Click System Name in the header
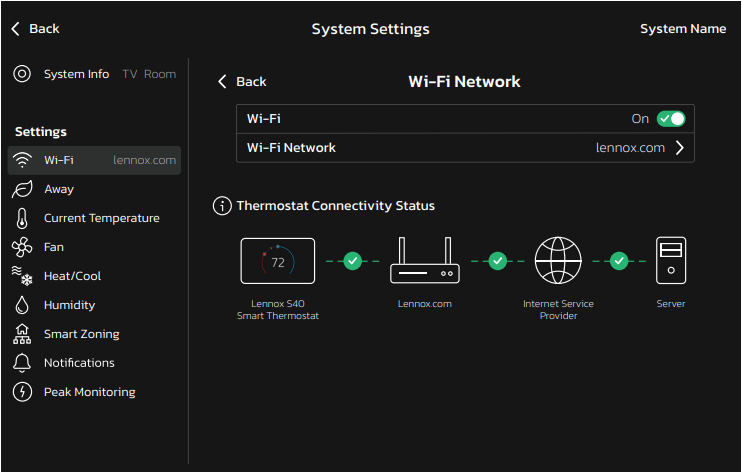The height and width of the screenshot is (473, 742). click(683, 29)
